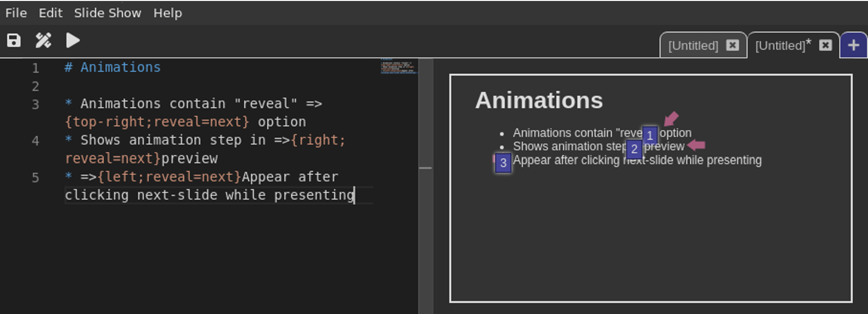This screenshot has height=314, width=868.
Task: Open the File menu
Action: pyautogui.click(x=16, y=13)
